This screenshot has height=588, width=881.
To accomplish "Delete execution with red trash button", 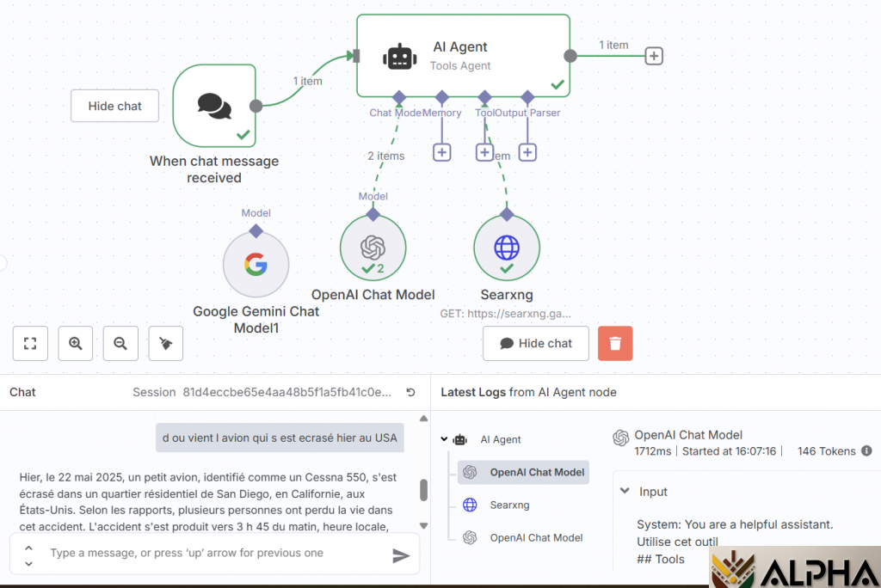I will pyautogui.click(x=615, y=343).
